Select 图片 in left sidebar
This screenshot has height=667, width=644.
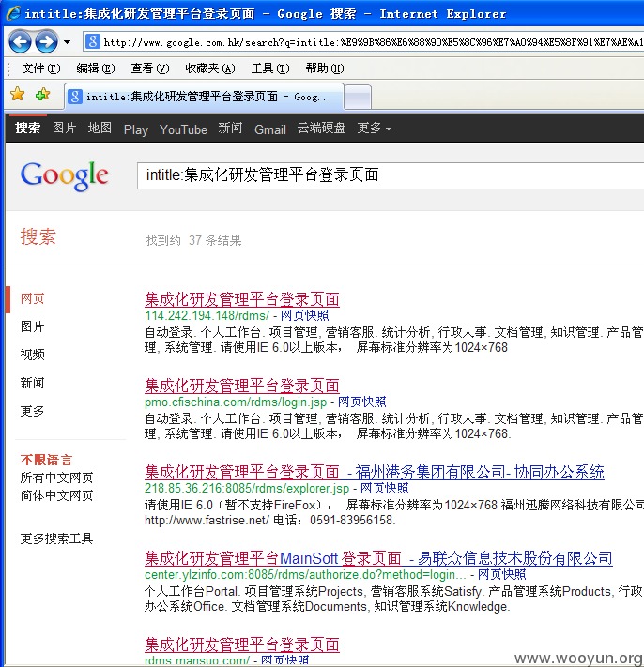32,326
